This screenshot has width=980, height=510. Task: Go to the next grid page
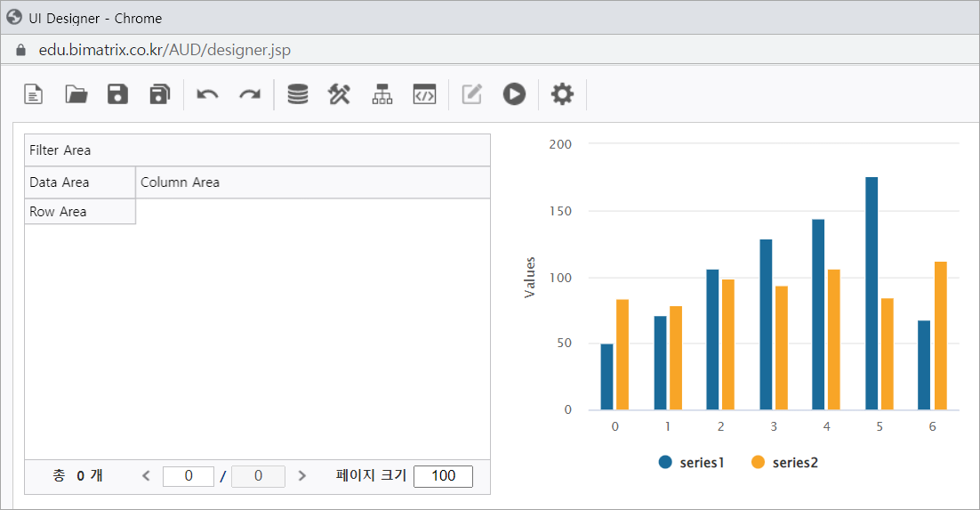coord(302,476)
